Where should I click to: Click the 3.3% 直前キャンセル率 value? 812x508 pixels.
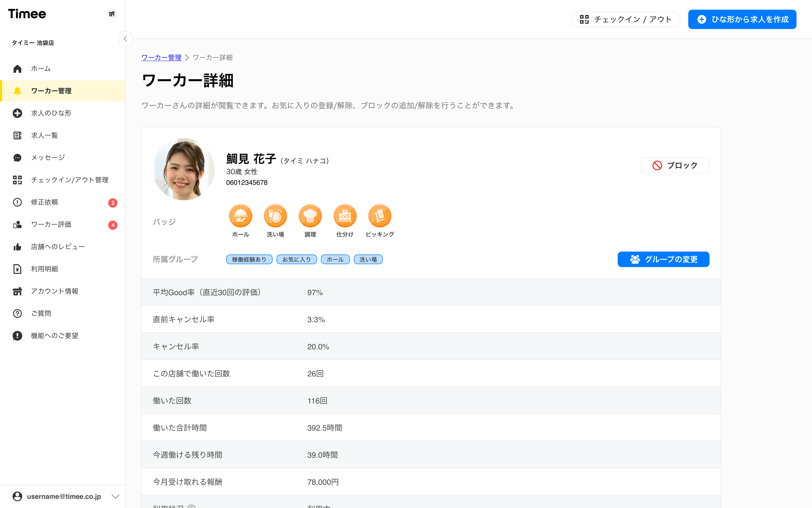[x=316, y=319]
